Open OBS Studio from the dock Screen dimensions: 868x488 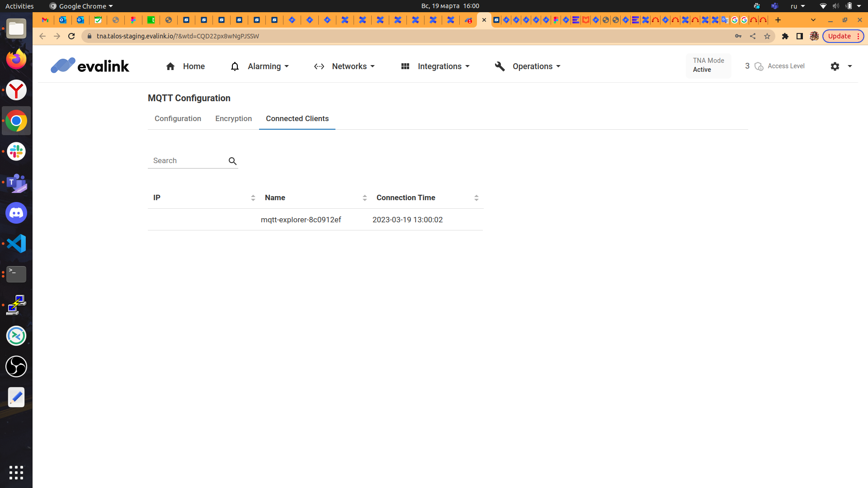[x=16, y=367]
